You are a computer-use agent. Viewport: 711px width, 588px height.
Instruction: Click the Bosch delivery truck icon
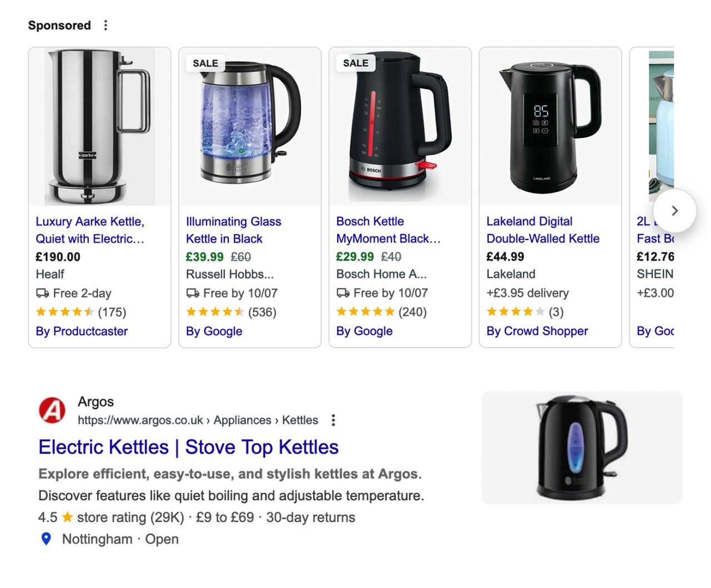(343, 293)
